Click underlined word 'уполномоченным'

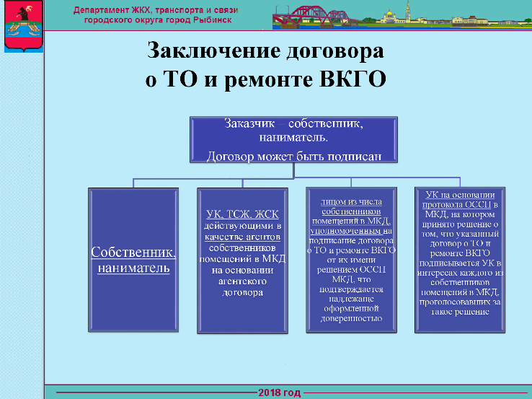point(346,232)
